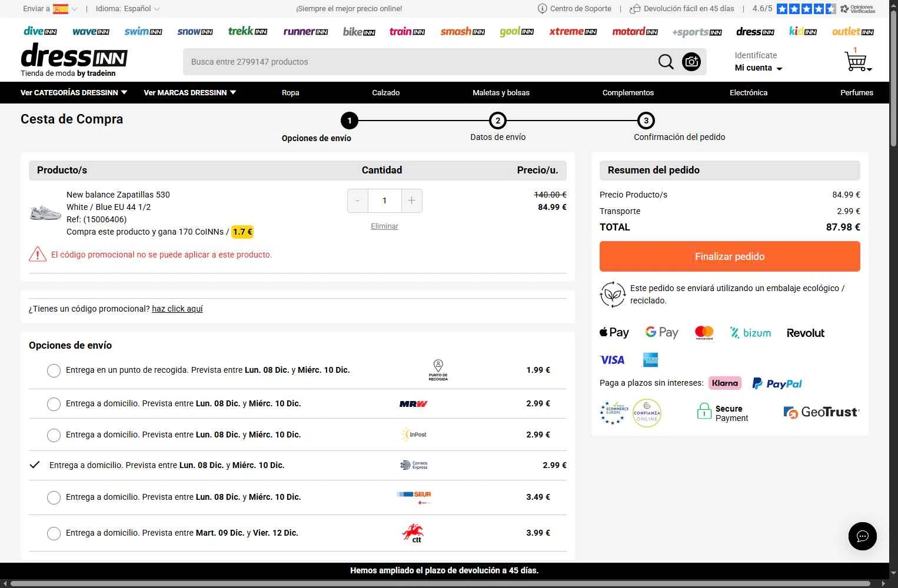Open the waveinn store logo
This screenshot has width=898, height=588.
[x=91, y=31]
